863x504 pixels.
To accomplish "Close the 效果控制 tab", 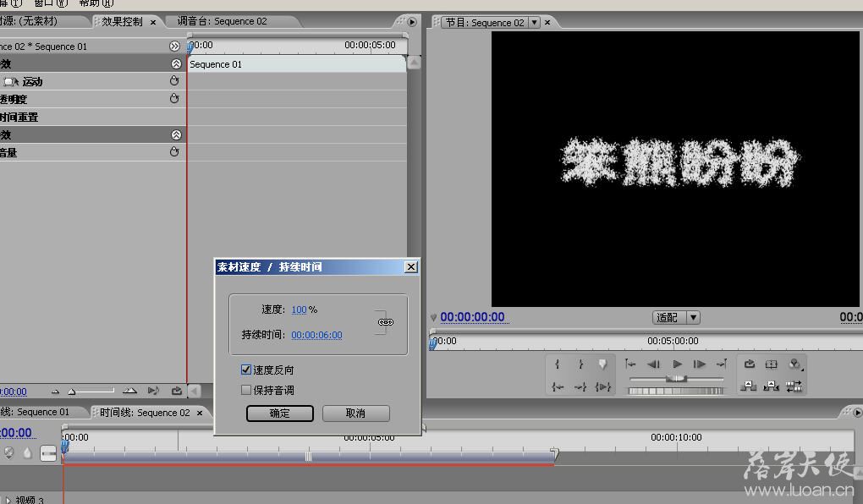I will click(153, 23).
